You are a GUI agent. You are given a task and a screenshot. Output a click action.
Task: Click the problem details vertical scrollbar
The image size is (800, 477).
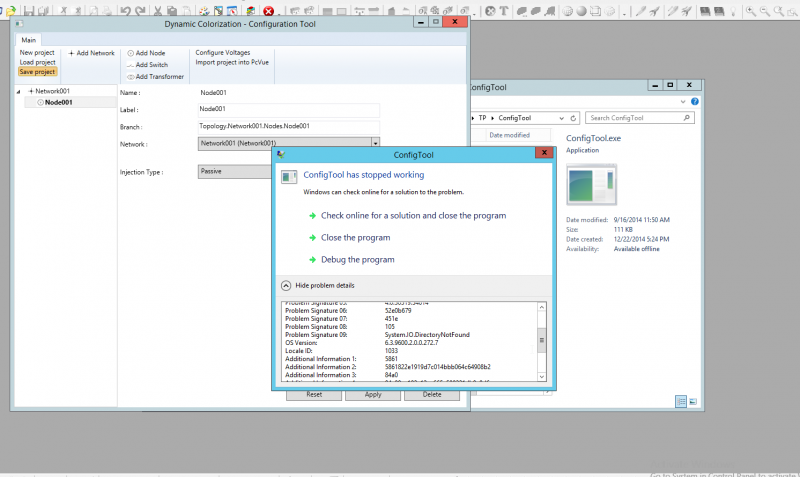[x=542, y=341]
